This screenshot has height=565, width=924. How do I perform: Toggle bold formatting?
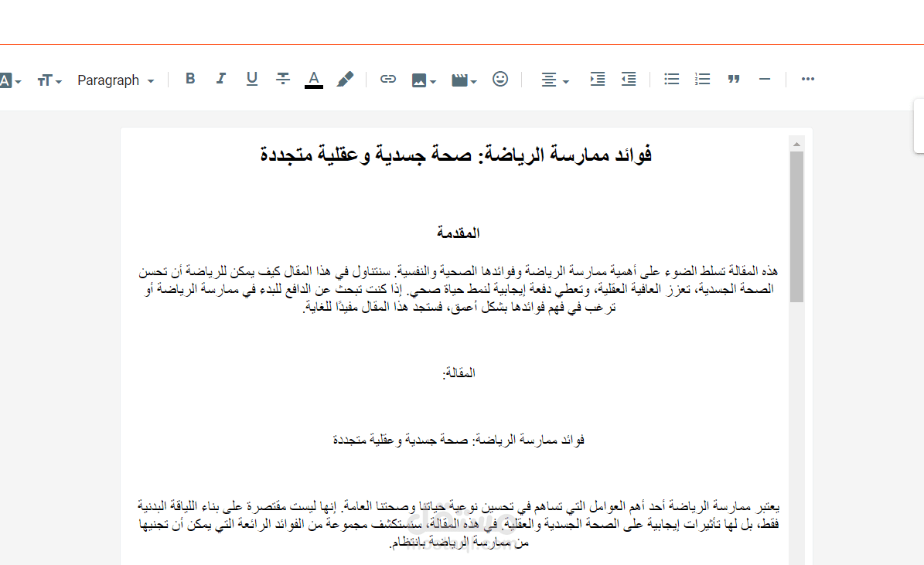coord(189,79)
